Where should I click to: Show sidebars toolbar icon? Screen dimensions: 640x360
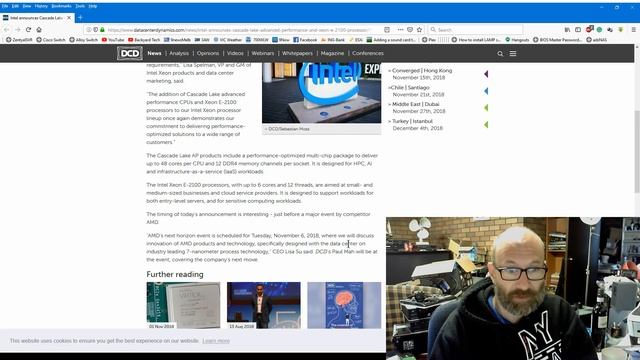tap(578, 30)
